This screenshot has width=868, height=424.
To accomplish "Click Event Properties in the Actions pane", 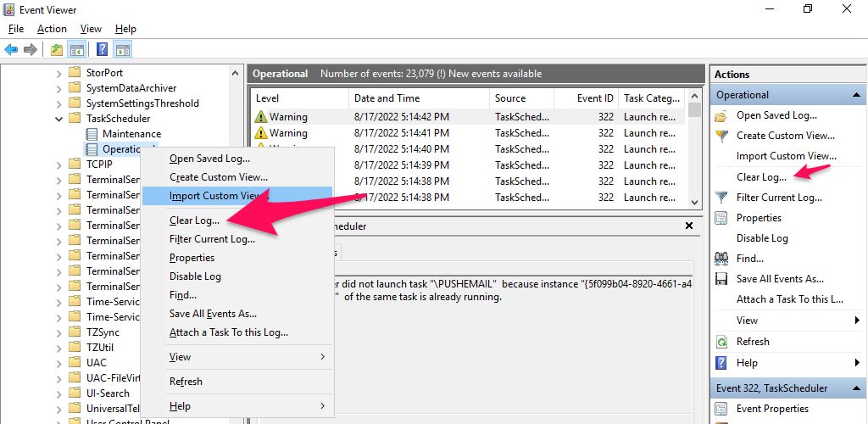I will coord(773,409).
